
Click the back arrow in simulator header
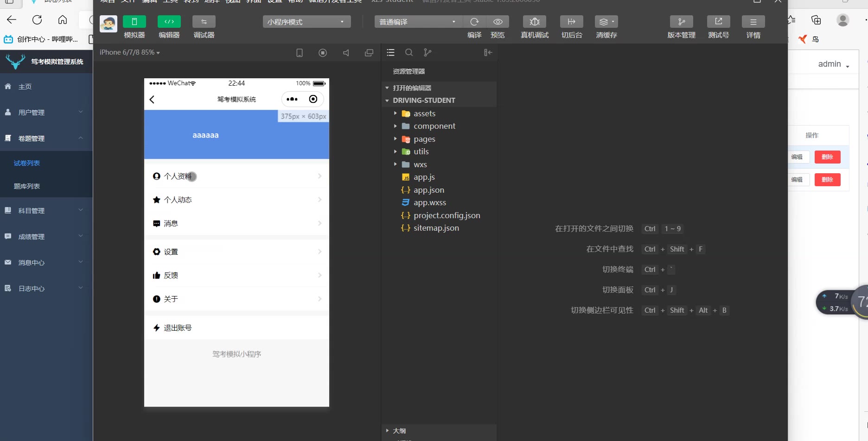click(x=152, y=99)
